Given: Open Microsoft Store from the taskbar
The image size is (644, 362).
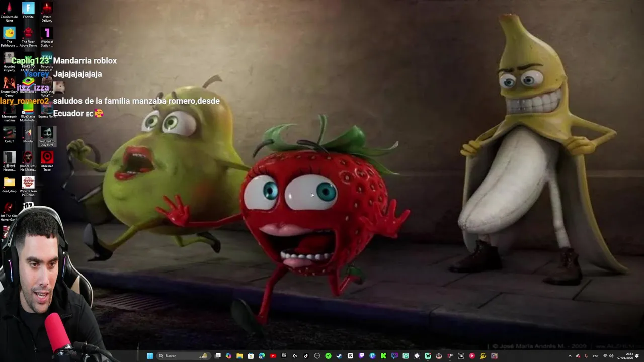Looking at the screenshot, I should pos(251,356).
